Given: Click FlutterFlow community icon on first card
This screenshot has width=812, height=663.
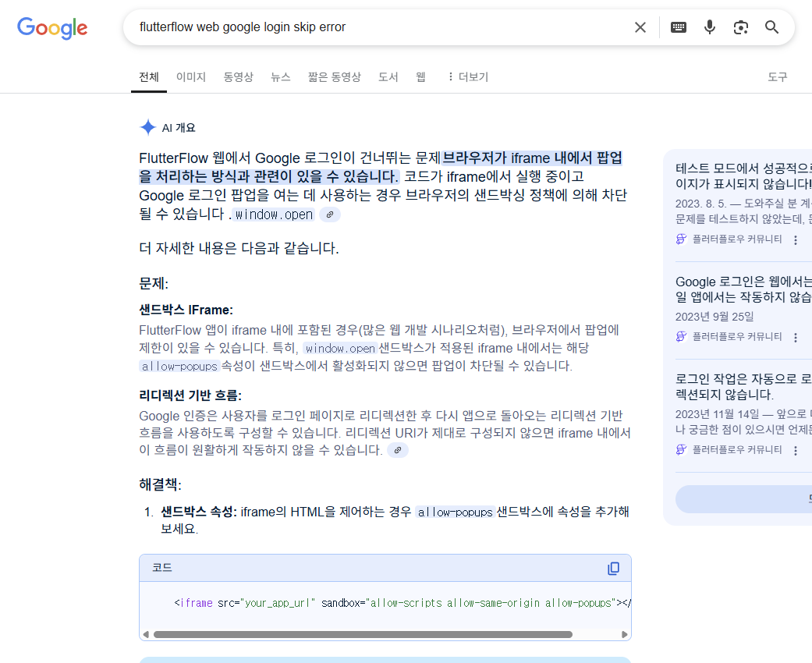Looking at the screenshot, I should (x=681, y=239).
